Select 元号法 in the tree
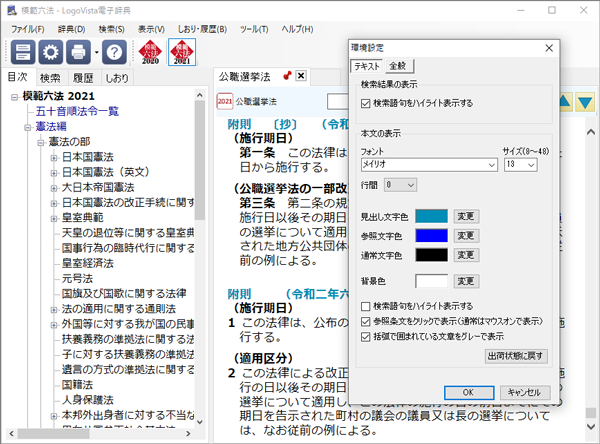Image resolution: width=600 pixels, height=444 pixels. click(77, 279)
